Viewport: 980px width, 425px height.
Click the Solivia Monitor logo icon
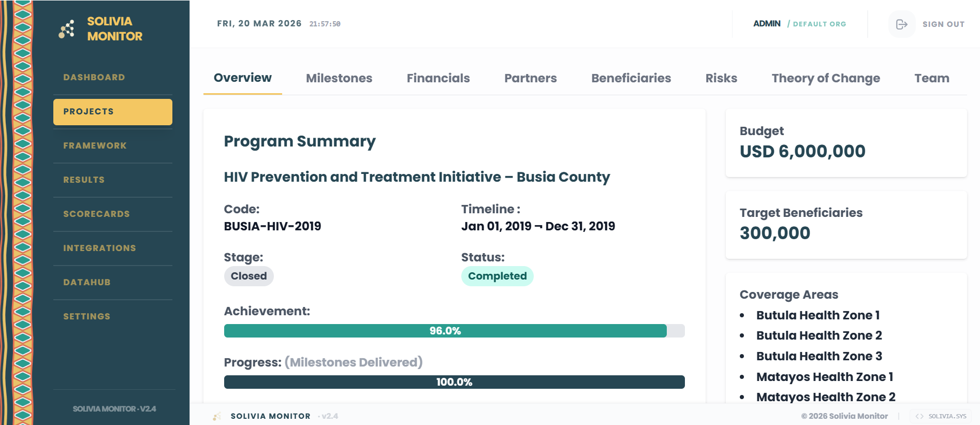click(67, 29)
